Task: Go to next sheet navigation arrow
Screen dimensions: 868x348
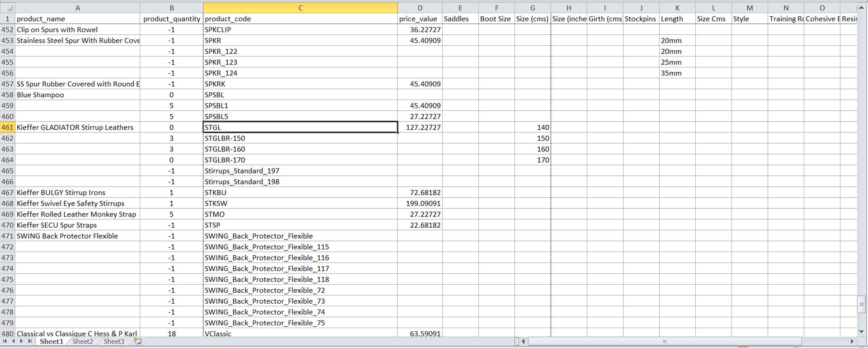Action: (21, 342)
